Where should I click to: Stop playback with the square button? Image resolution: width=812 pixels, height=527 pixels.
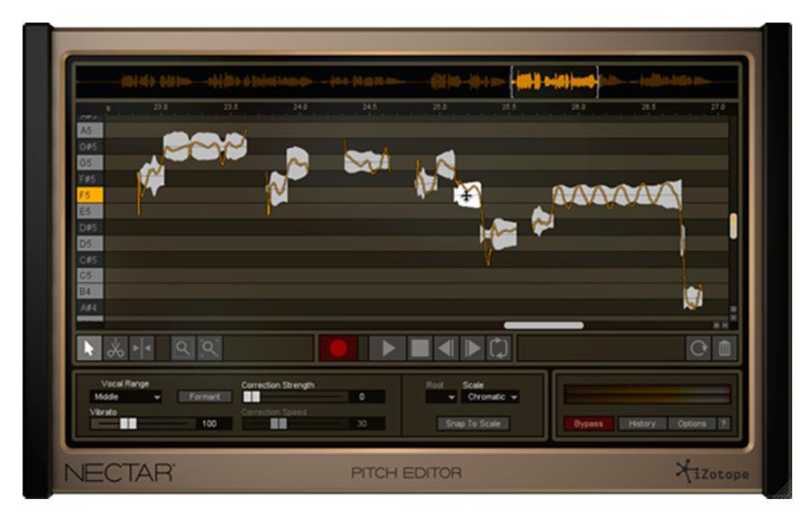(420, 348)
